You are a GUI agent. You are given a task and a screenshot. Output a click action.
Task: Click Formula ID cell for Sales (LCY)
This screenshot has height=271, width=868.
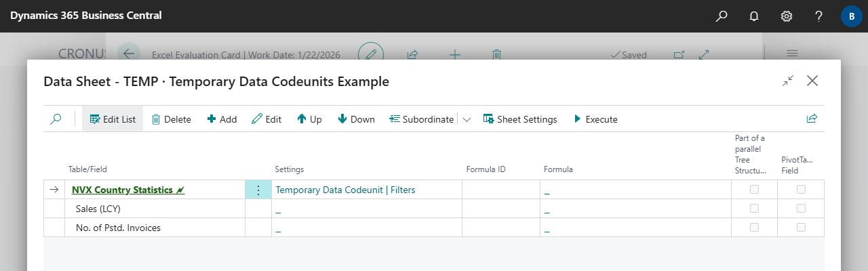click(501, 209)
